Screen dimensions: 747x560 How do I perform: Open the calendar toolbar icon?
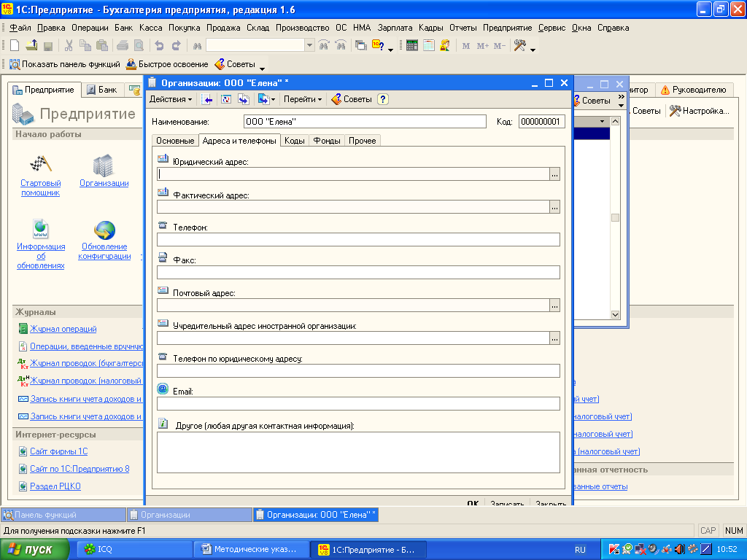tap(429, 46)
